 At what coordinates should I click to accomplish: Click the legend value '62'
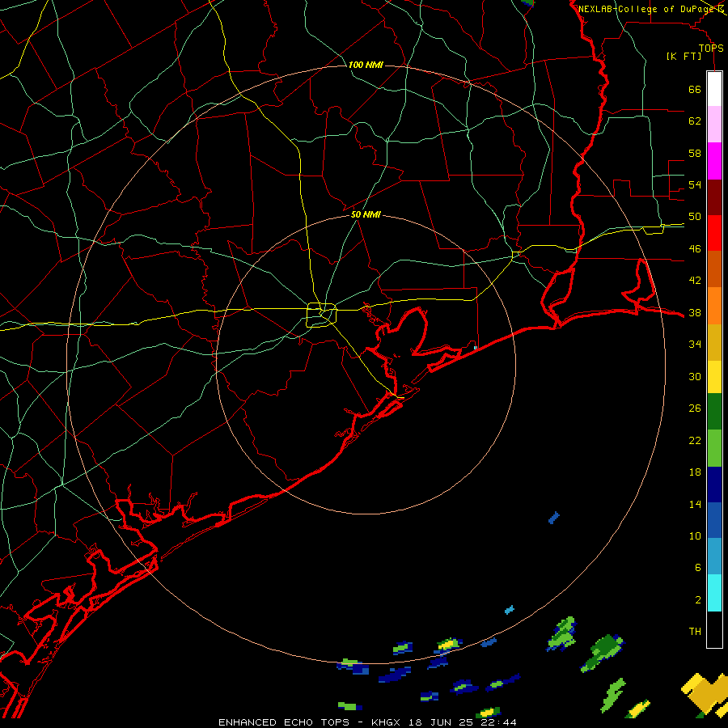[695, 121]
